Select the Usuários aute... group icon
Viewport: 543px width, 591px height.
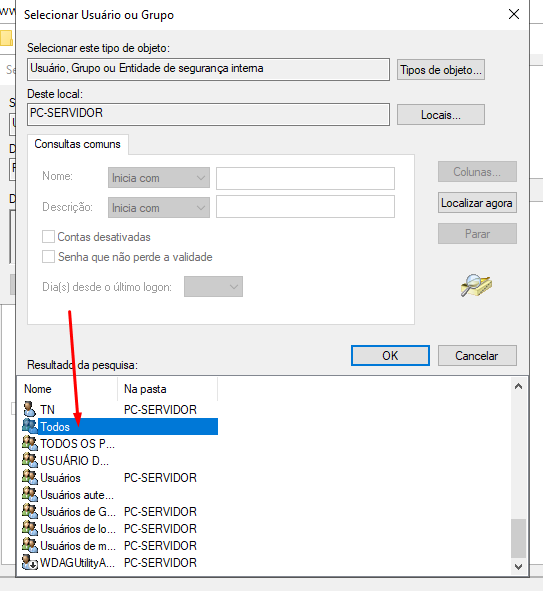tap(30, 494)
